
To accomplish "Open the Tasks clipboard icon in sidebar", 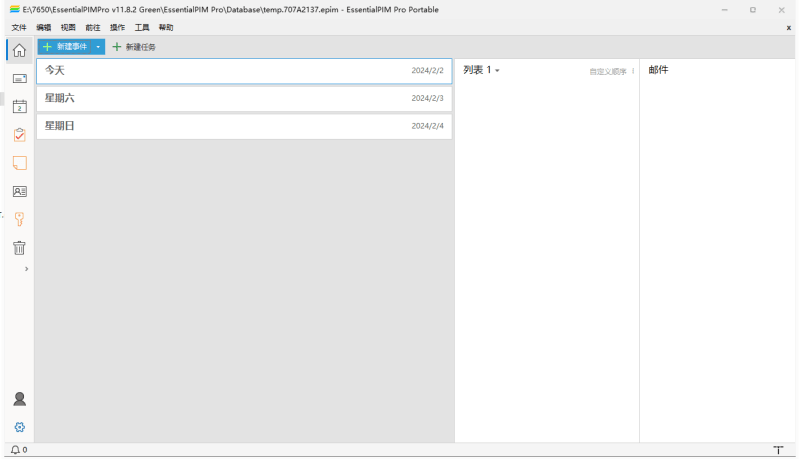I will pyautogui.click(x=19, y=134).
